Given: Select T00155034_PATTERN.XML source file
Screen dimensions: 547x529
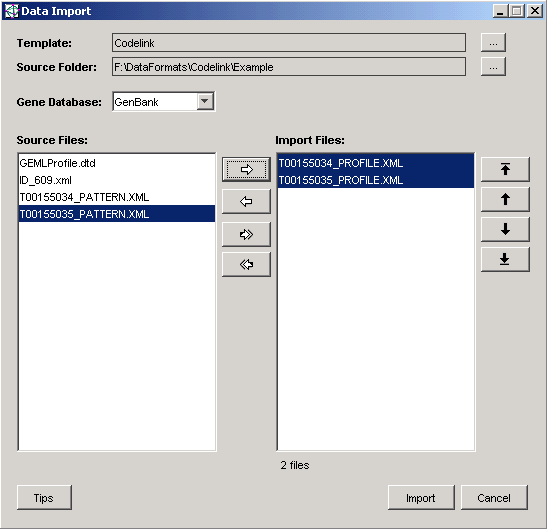Looking at the screenshot, I should pos(117,197).
